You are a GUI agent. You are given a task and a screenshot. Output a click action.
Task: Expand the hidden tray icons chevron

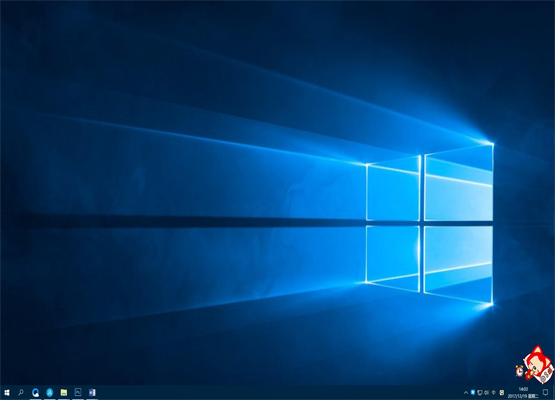coord(466,393)
